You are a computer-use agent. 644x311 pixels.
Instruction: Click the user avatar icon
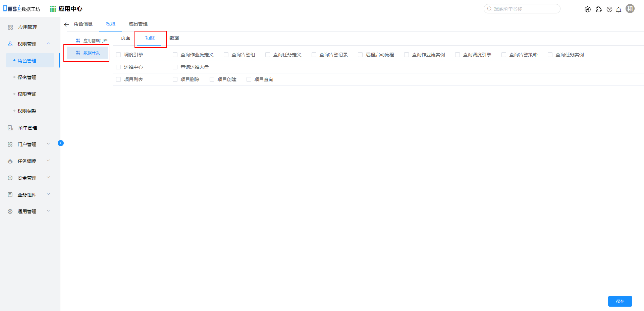point(630,9)
